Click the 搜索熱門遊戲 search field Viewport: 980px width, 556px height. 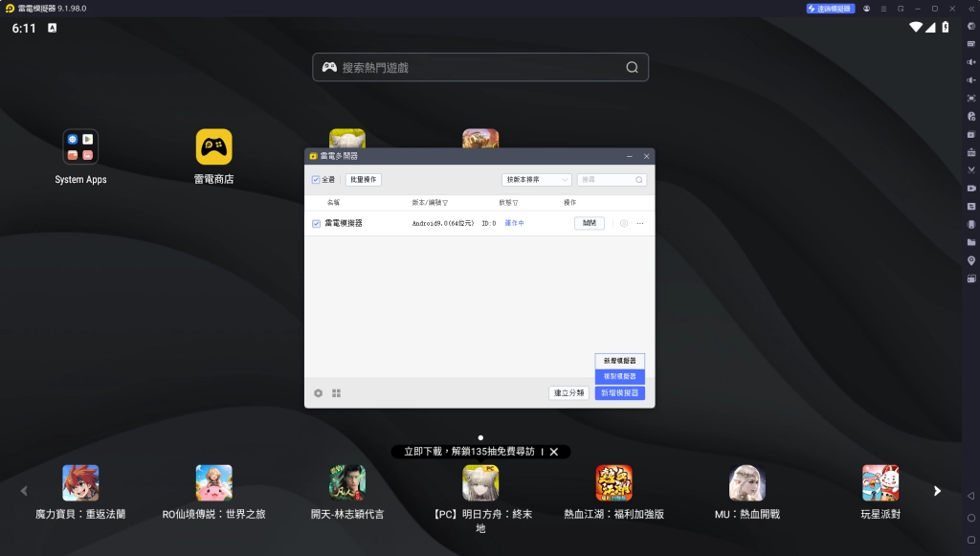[480, 68]
